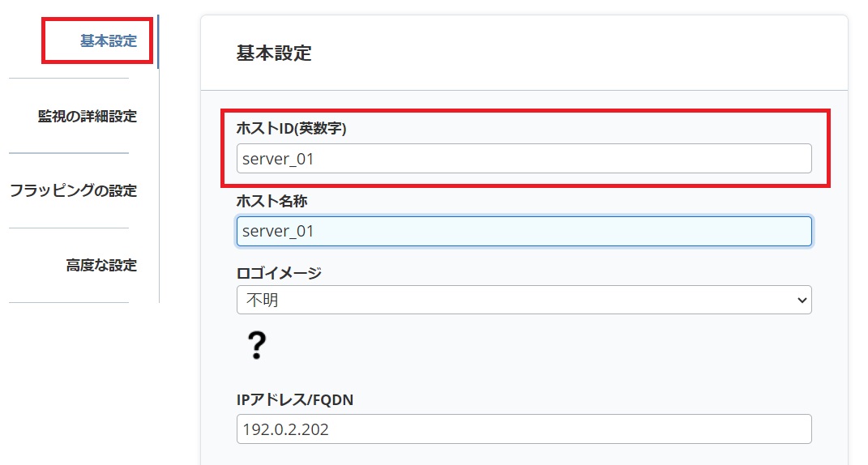
Task: Click the separator line under panel header
Action: click(x=524, y=90)
